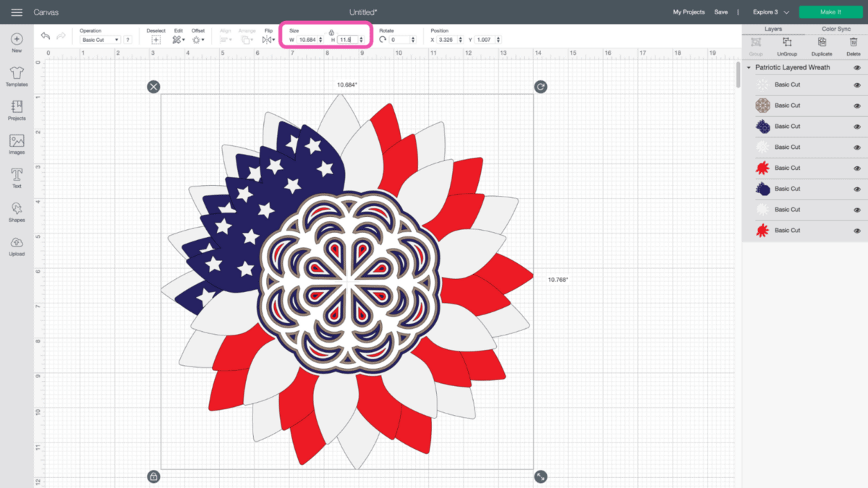Click the Deselect icon
Viewport: 868px width, 488px height.
click(156, 40)
